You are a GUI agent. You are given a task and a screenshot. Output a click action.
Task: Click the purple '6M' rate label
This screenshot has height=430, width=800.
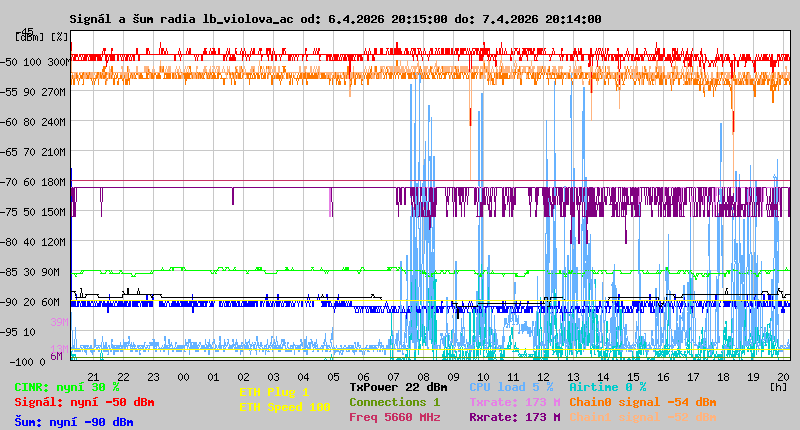(x=56, y=356)
